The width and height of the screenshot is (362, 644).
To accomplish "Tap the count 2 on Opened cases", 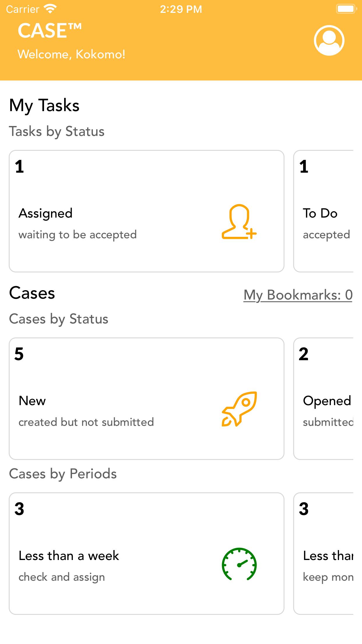I will point(303,354).
